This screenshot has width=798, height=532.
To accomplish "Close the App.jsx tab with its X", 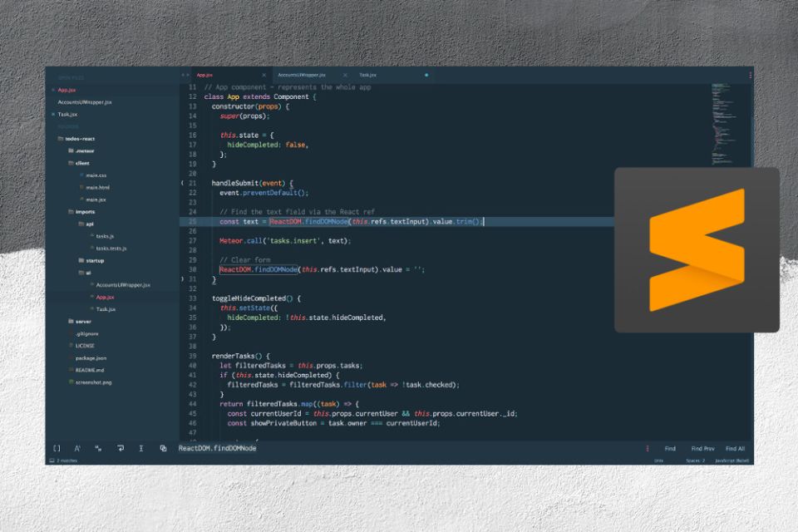I will click(x=264, y=75).
